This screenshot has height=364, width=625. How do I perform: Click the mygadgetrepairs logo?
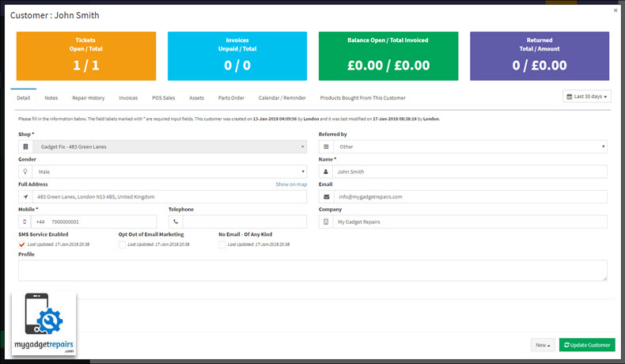pos(44,323)
